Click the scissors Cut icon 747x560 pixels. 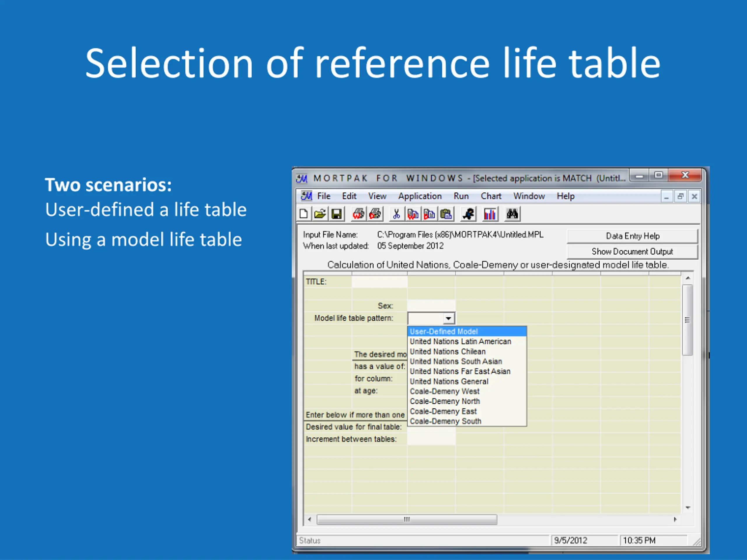tap(397, 214)
